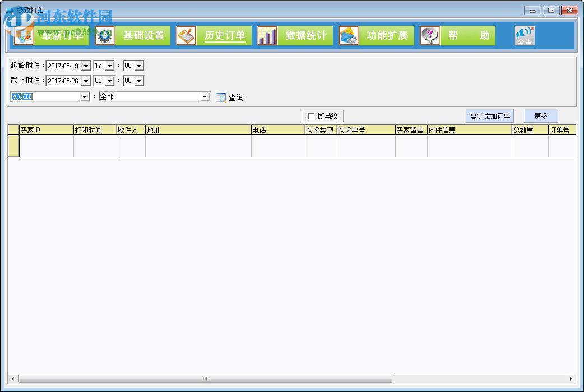584x392 pixels.
Task: Click the 更多 button
Action: [541, 116]
